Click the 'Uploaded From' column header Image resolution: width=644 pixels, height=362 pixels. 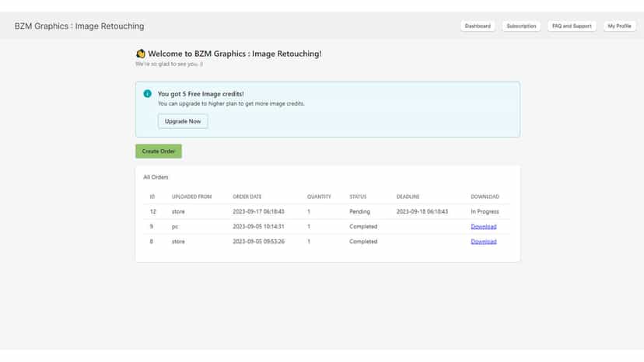[191, 197]
